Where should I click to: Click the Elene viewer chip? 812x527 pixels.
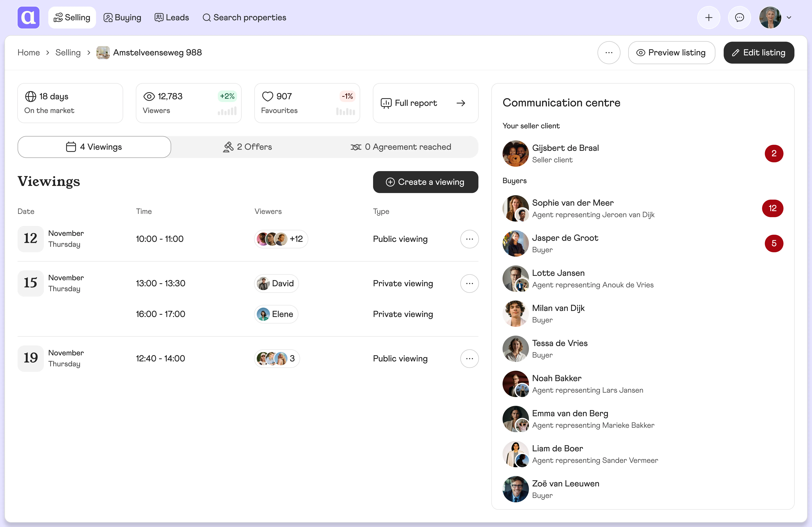pyautogui.click(x=276, y=314)
